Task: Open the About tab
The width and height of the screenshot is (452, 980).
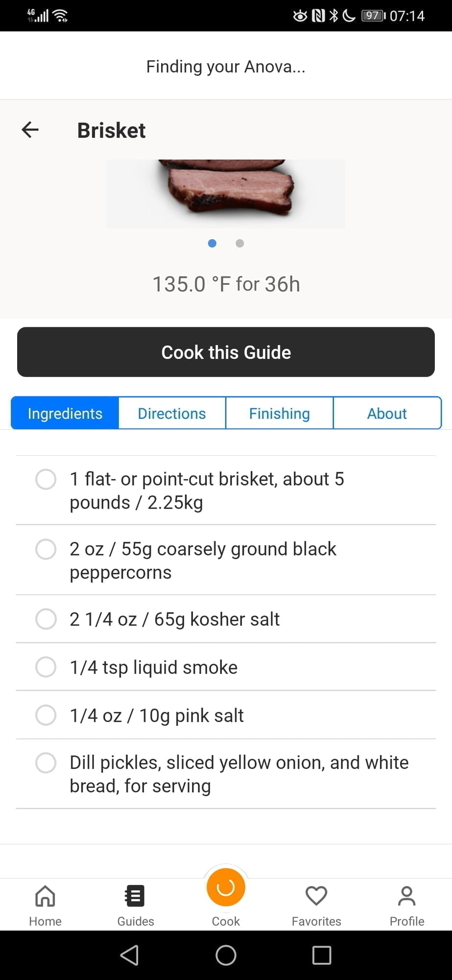Action: coord(387,414)
